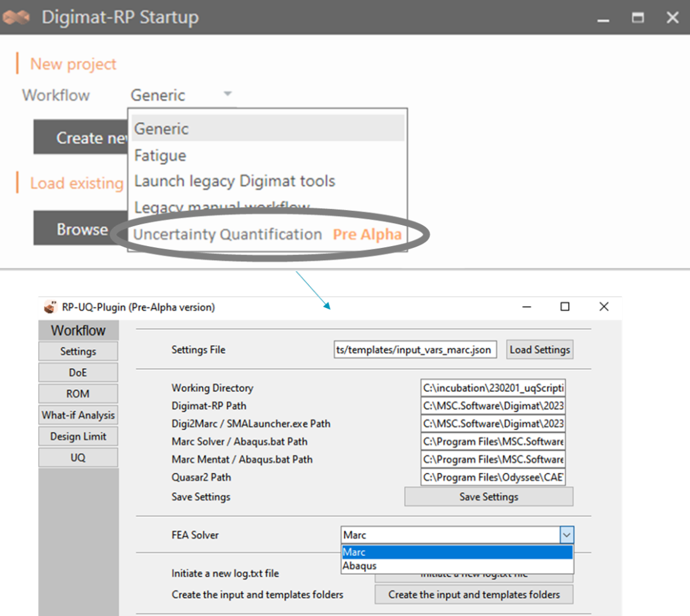Open the Settings tab in Workflow sidebar

point(78,351)
